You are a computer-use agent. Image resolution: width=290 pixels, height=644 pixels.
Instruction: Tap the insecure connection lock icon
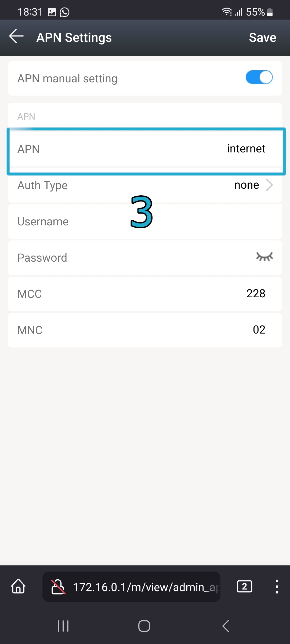(x=58, y=587)
